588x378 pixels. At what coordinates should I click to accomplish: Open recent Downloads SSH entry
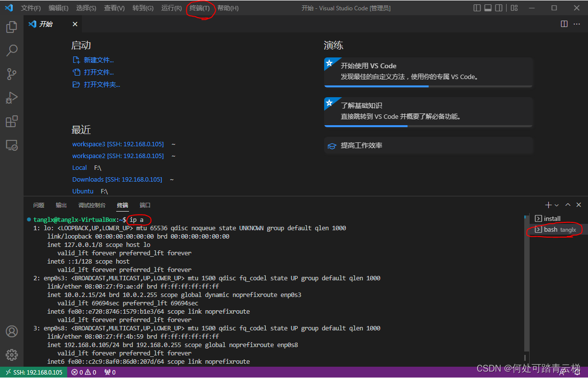tap(117, 180)
